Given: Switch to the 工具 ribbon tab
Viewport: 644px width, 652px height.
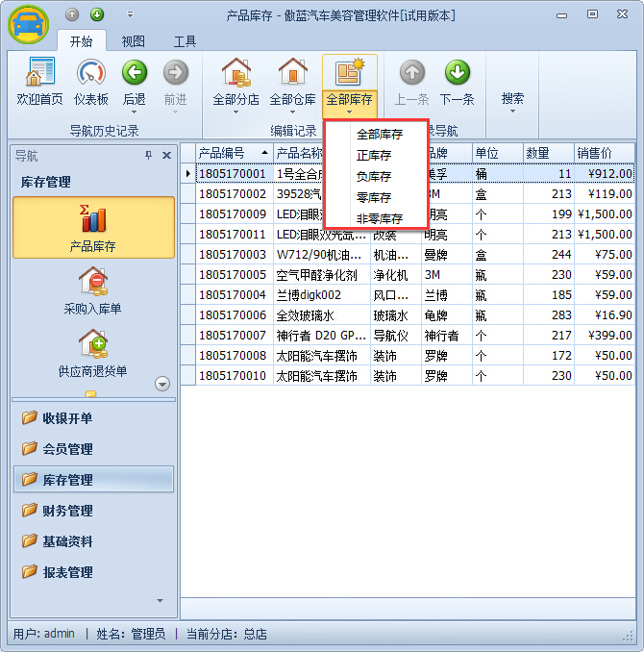Looking at the screenshot, I should point(185,41).
